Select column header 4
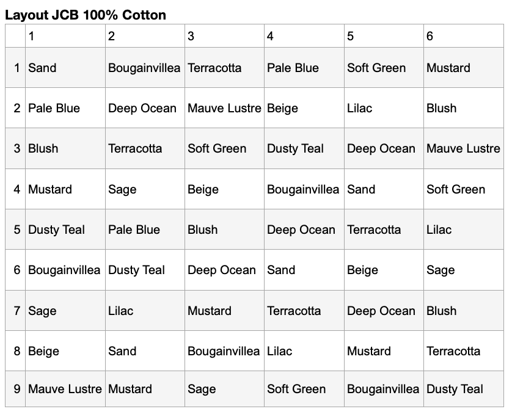The height and width of the screenshot is (420, 512). pyautogui.click(x=304, y=36)
